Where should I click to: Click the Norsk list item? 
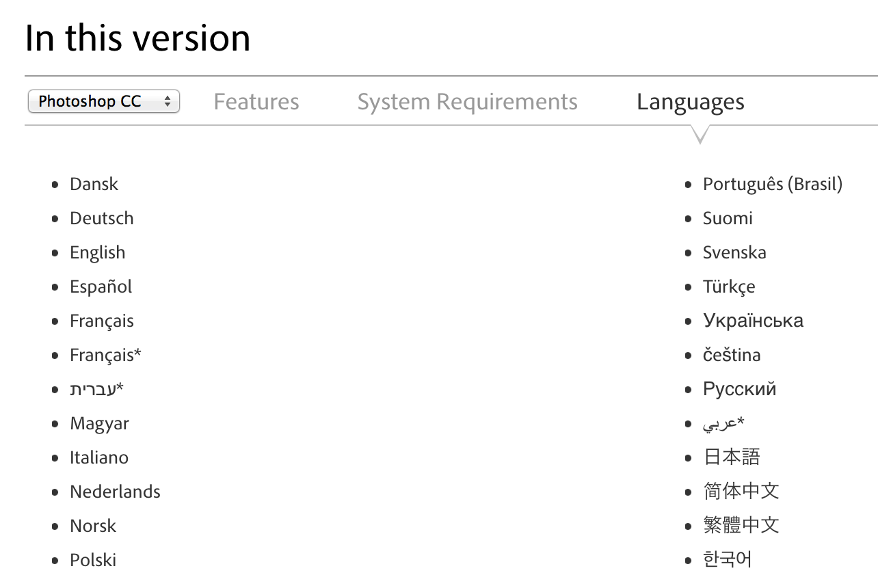coord(93,526)
